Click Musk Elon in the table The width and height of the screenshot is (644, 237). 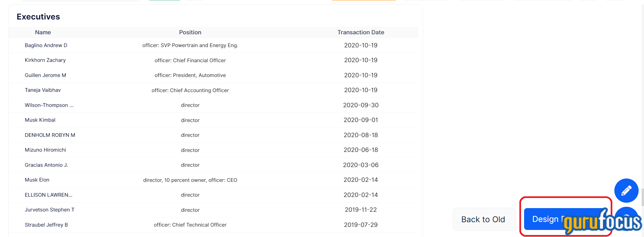(37, 180)
